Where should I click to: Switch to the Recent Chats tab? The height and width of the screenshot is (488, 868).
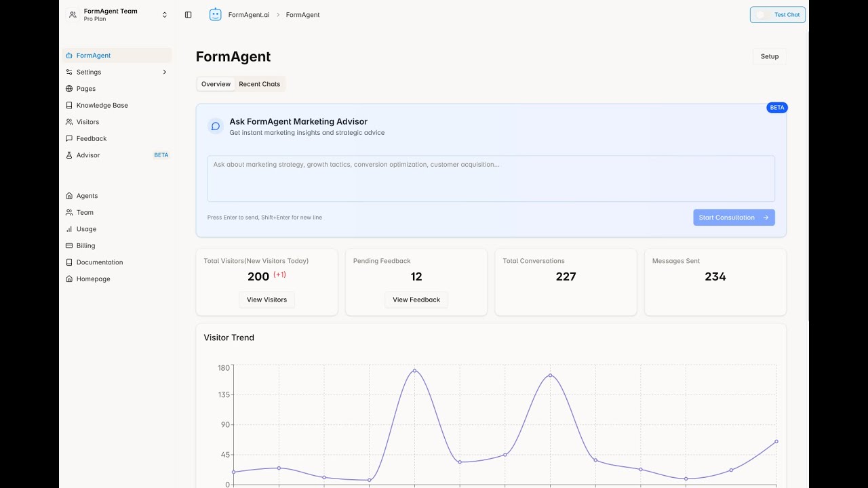[x=260, y=84]
